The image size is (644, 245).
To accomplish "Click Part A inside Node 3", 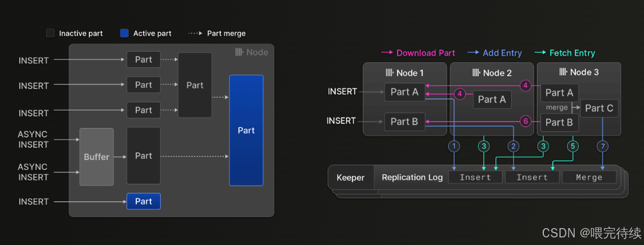I will coord(560,93).
